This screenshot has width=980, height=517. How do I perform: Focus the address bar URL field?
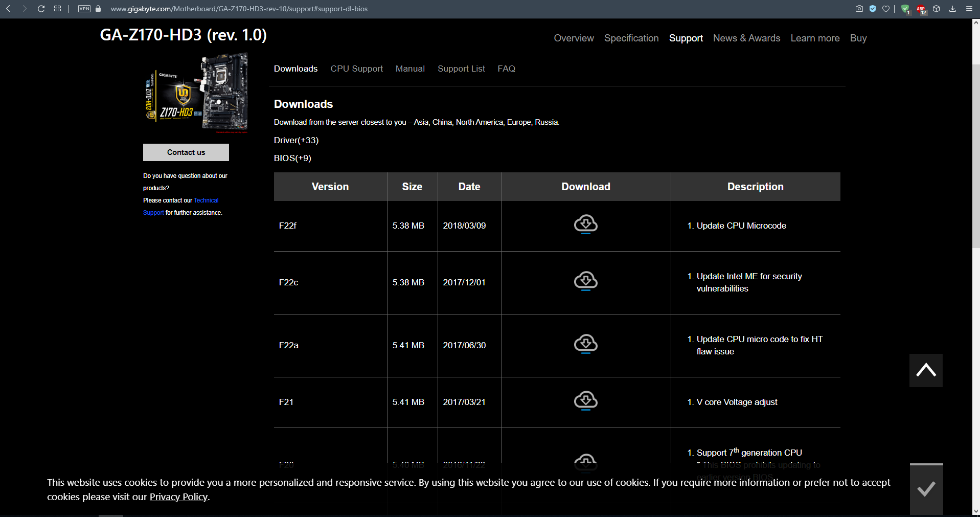239,9
